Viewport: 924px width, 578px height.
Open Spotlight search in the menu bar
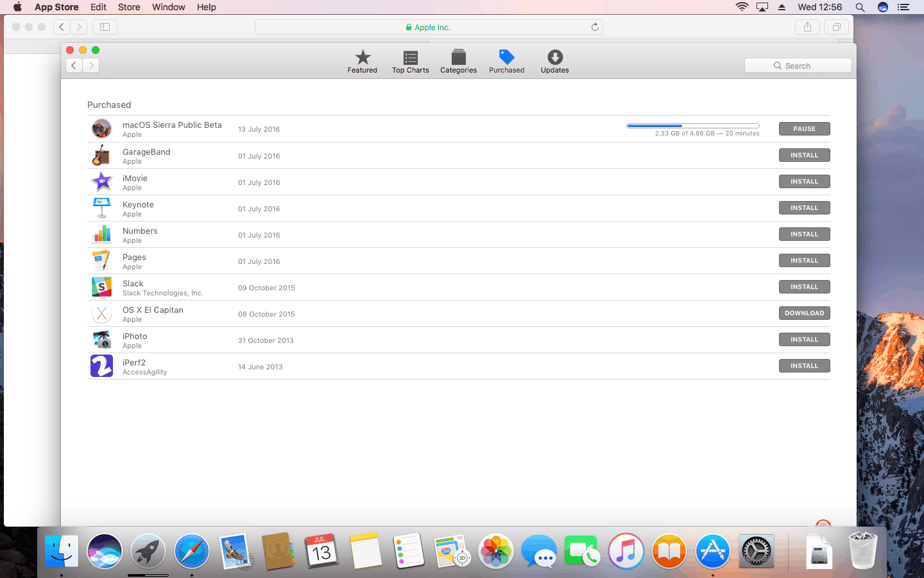point(860,7)
